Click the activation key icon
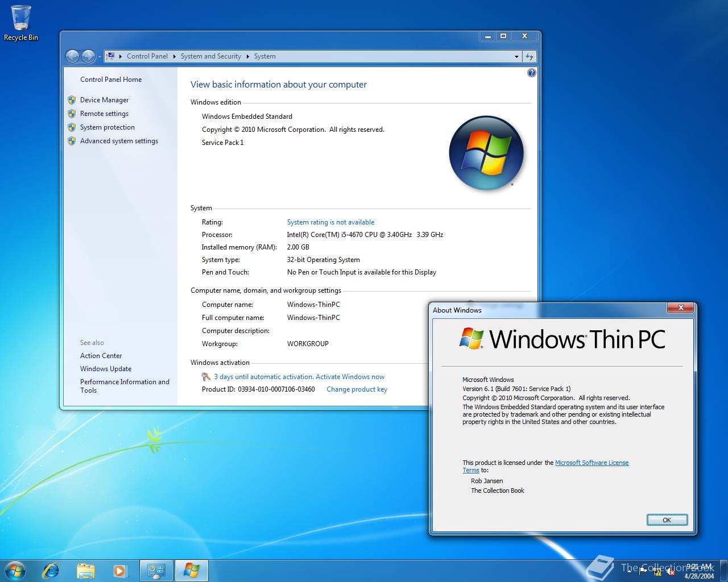728x582 pixels. (206, 377)
